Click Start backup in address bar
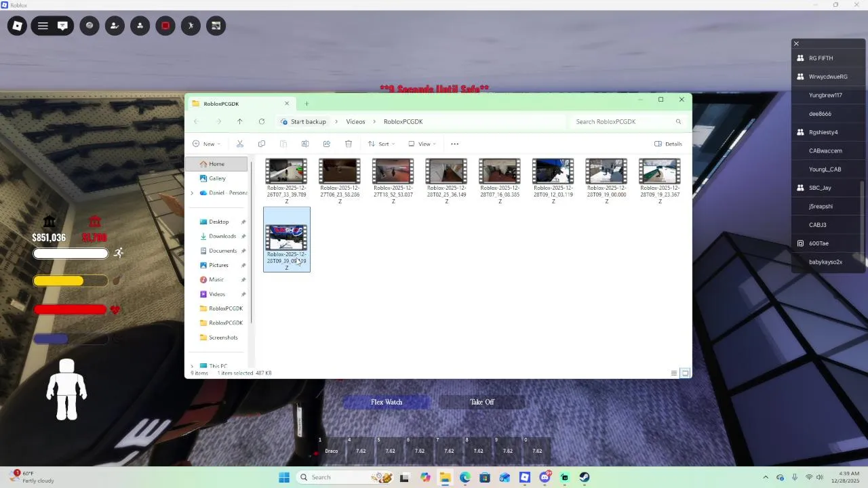This screenshot has width=868, height=488. click(x=303, y=121)
